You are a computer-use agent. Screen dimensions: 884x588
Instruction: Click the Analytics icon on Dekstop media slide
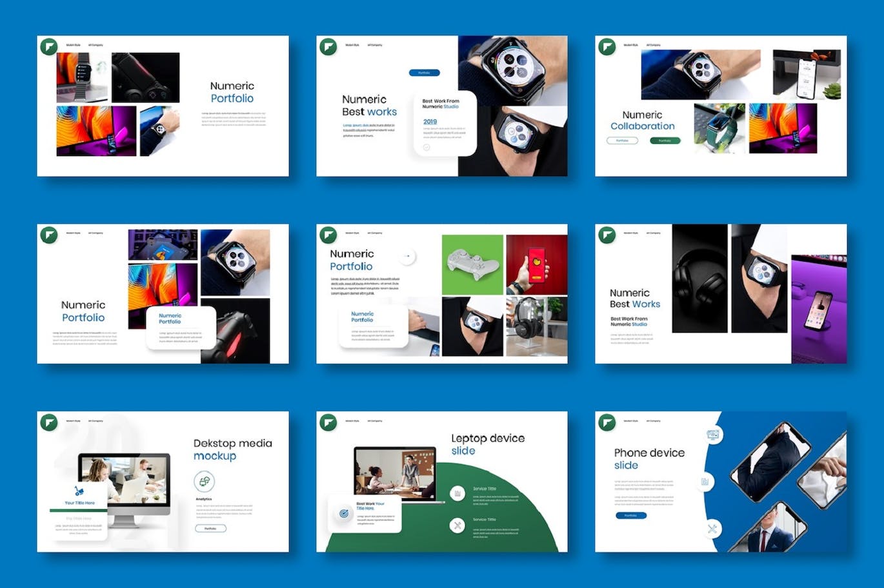(204, 481)
